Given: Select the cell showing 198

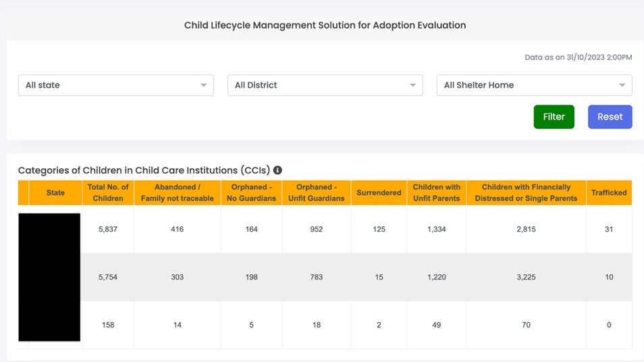Looking at the screenshot, I should (x=251, y=277).
